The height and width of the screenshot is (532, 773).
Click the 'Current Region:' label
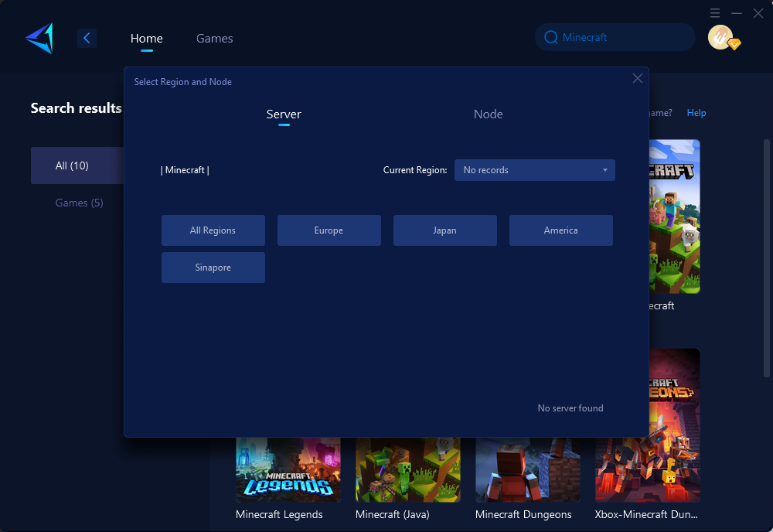click(415, 170)
